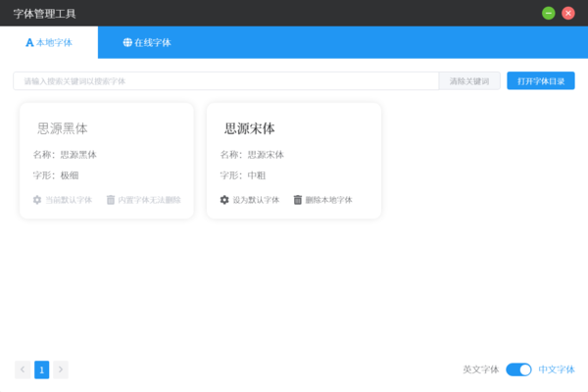The width and height of the screenshot is (588, 392).
Task: Click the 思源宋体 font preview title
Action: [250, 128]
